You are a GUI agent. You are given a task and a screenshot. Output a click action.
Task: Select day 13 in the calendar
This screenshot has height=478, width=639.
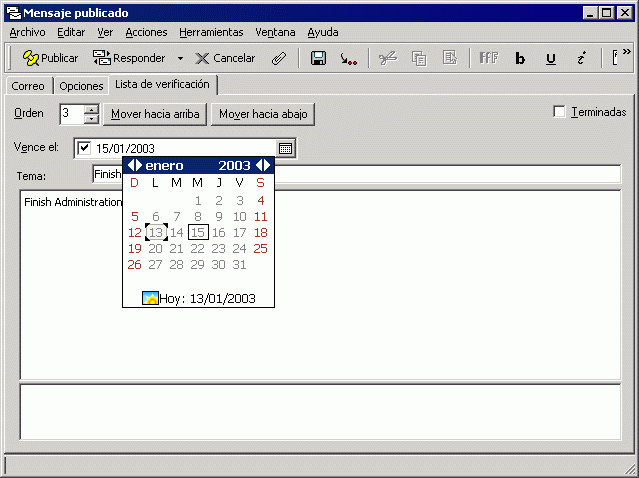coord(156,232)
